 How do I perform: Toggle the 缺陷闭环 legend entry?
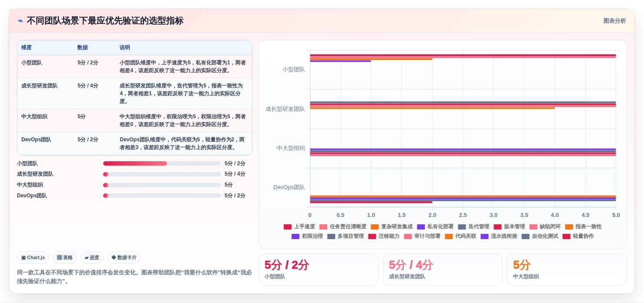pyautogui.click(x=545, y=226)
